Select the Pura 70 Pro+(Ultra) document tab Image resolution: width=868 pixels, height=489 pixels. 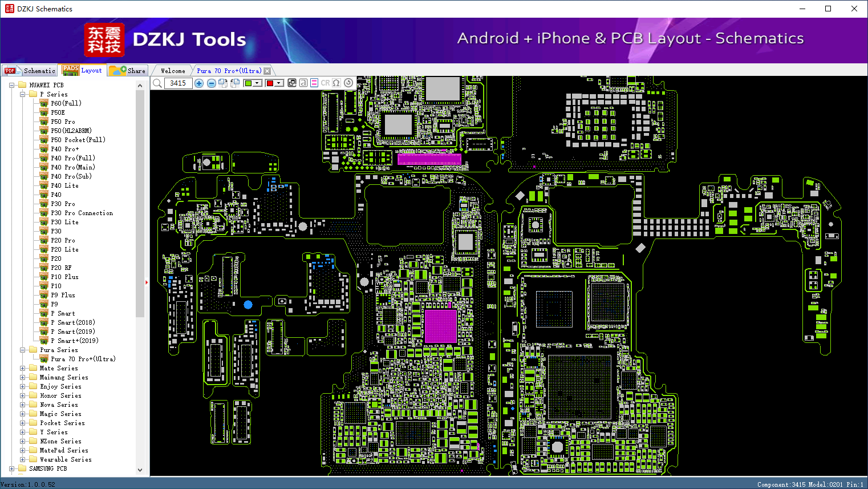tap(229, 71)
